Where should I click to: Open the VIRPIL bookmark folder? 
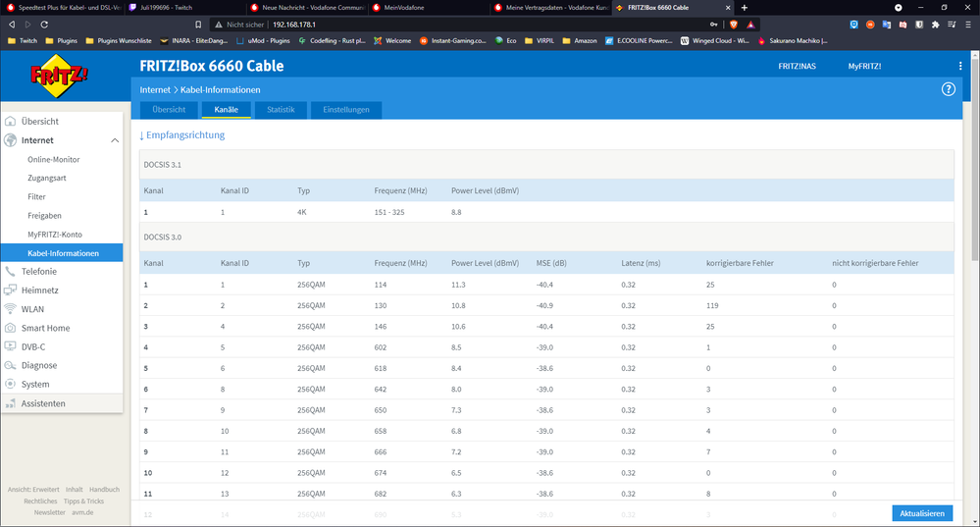coord(540,40)
